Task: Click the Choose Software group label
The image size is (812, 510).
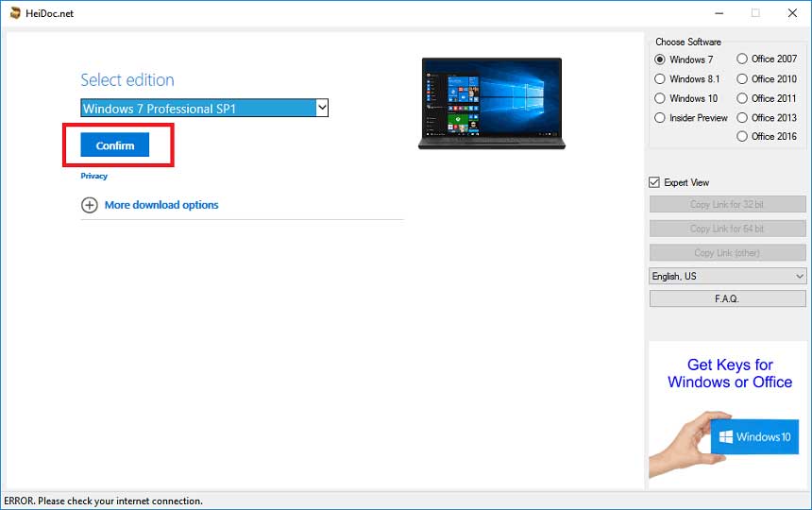Action: click(688, 42)
